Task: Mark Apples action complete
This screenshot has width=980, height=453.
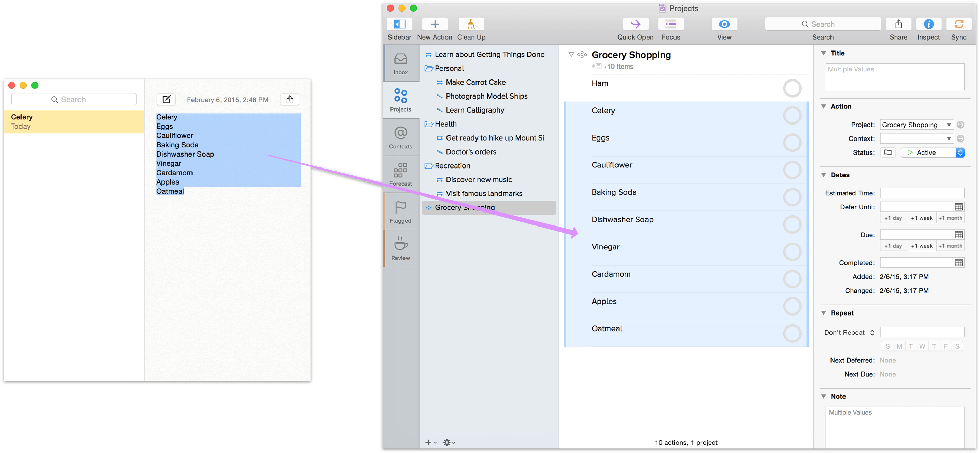Action: [x=792, y=306]
